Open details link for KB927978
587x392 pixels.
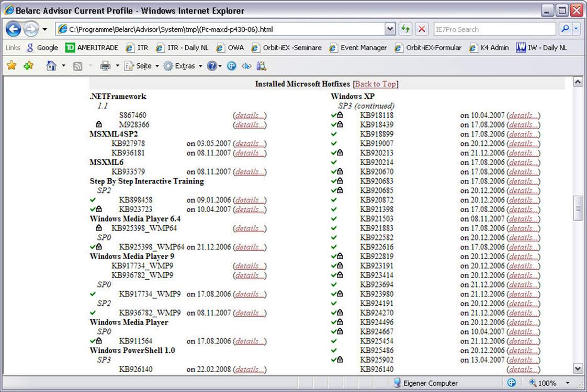250,144
